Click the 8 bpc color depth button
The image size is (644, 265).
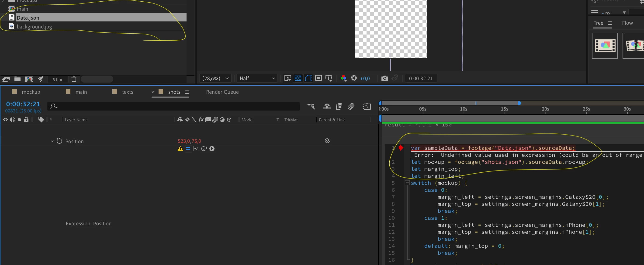point(58,79)
